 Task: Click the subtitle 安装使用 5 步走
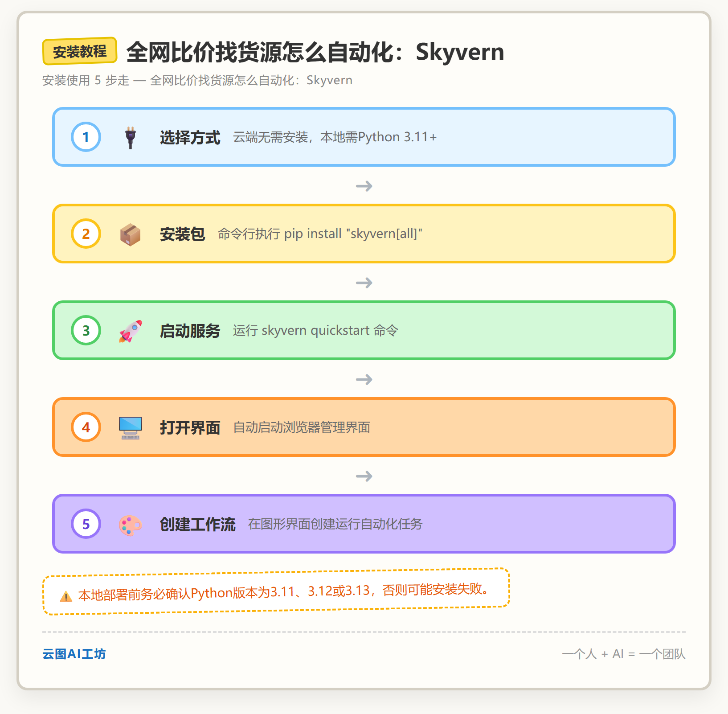86,80
